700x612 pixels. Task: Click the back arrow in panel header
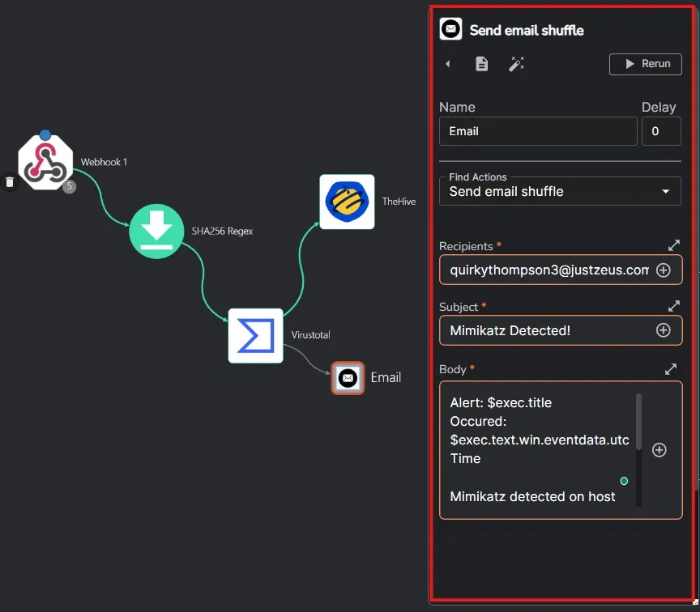448,64
